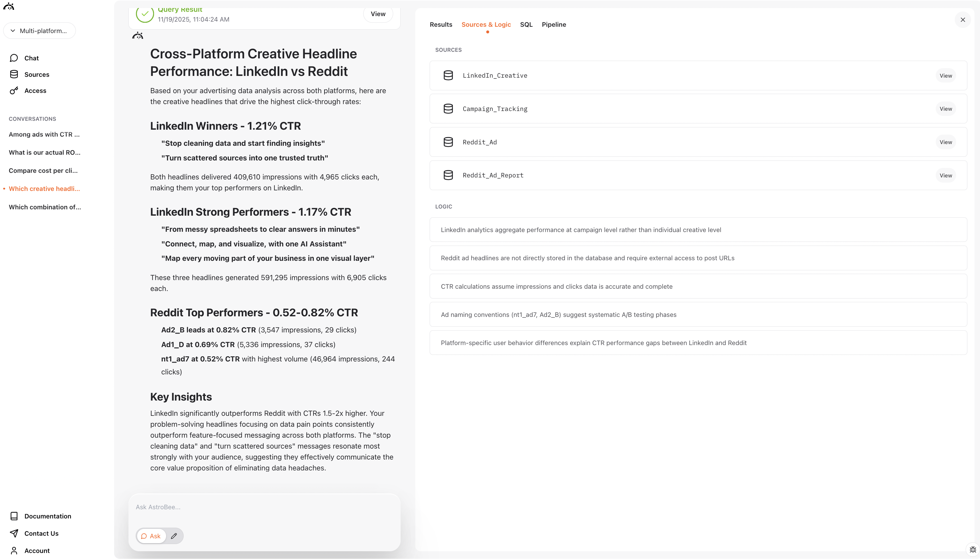The image size is (980, 559).
Task: Open the Chat section in the sidebar
Action: (31, 58)
